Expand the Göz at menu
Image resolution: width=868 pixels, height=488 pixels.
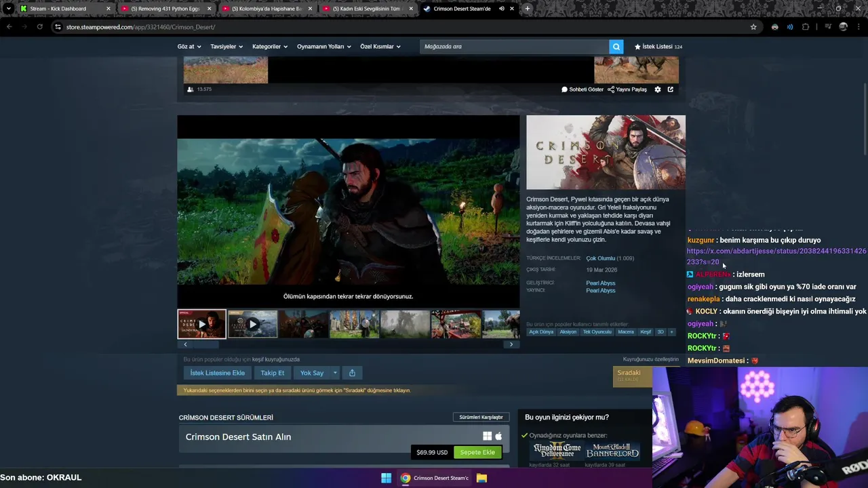pos(189,47)
